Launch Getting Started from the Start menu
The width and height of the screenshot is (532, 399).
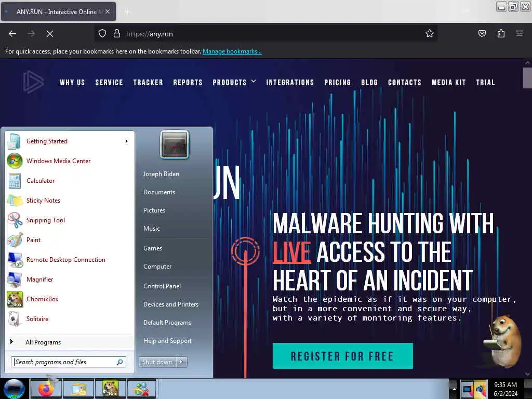tap(70, 141)
